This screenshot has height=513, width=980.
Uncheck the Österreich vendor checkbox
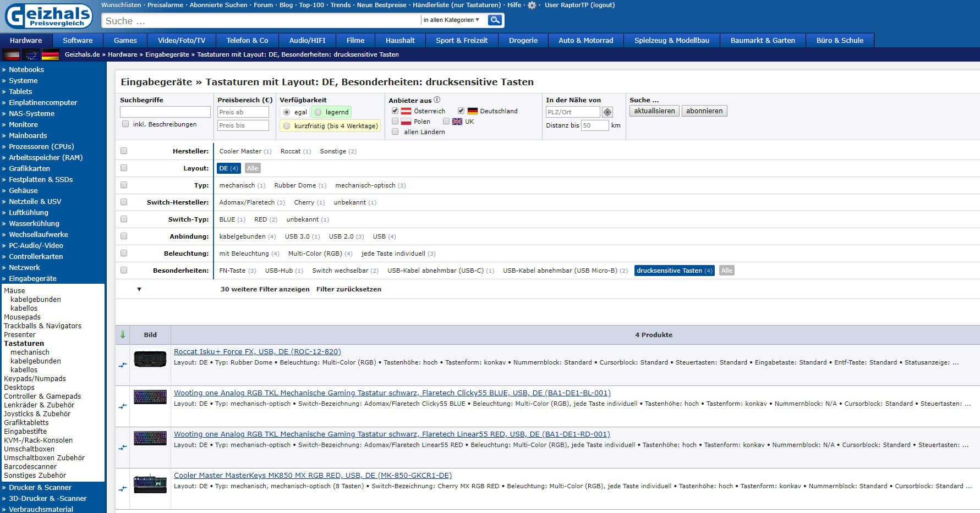click(x=395, y=111)
